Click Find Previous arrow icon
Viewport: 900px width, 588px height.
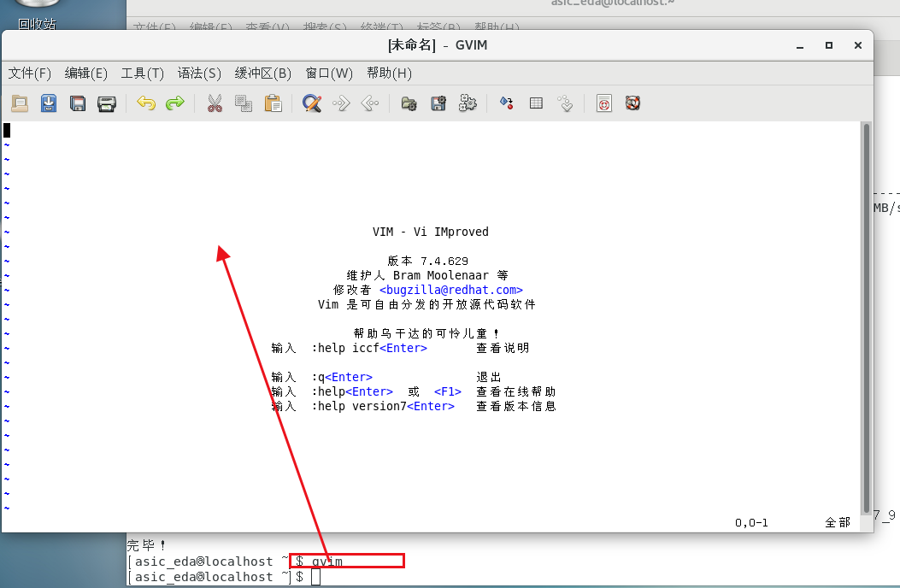coord(370,103)
